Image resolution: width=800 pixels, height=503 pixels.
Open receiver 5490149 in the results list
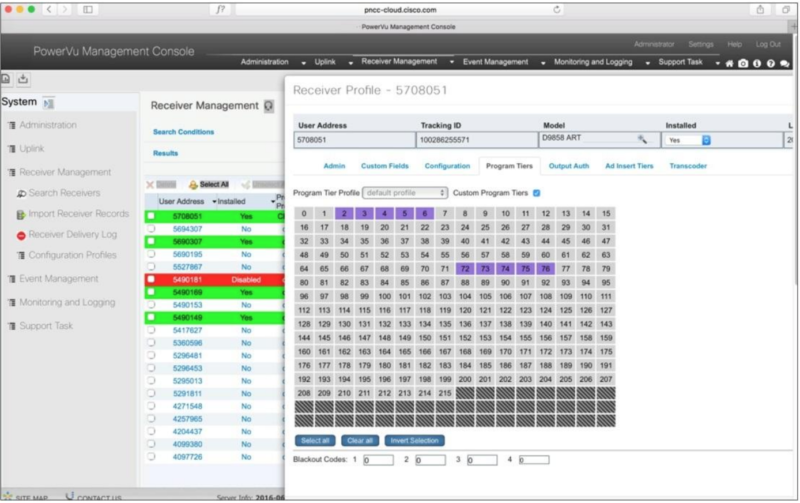[x=187, y=317]
